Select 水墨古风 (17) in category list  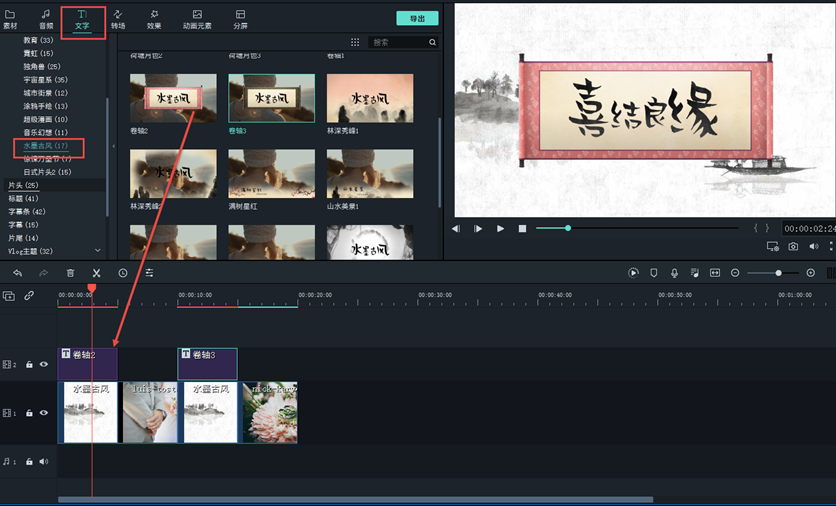tap(46, 146)
